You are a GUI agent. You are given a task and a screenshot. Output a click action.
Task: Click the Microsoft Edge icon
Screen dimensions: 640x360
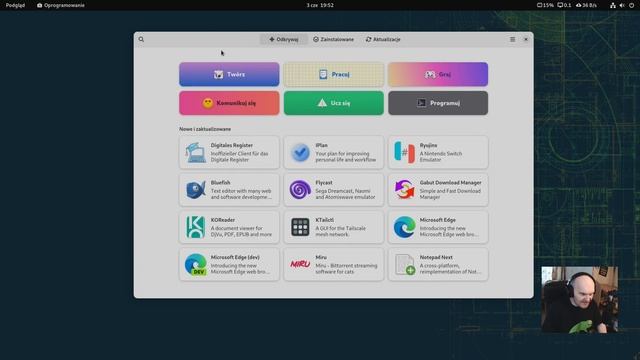coord(404,227)
